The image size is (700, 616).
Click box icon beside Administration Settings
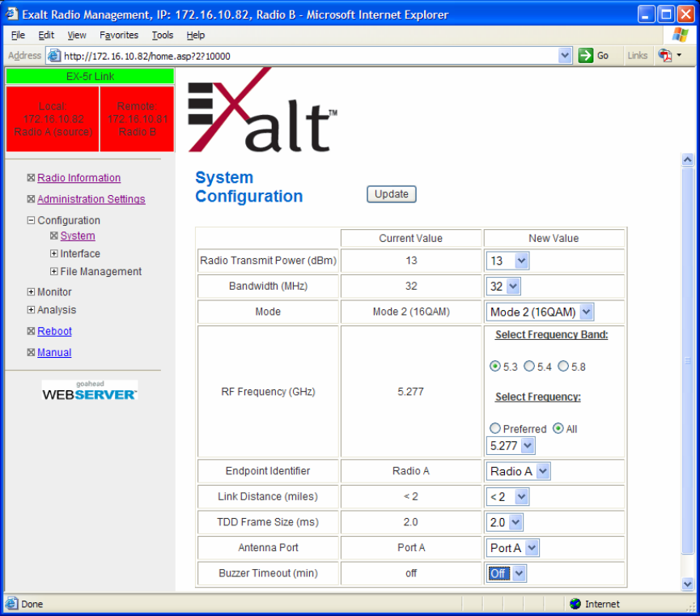[x=31, y=199]
